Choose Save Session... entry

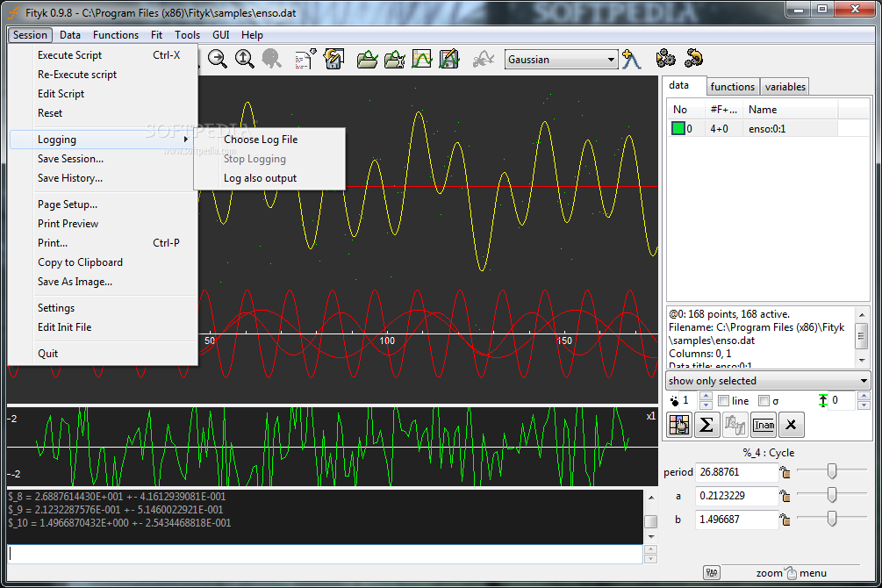(x=102, y=159)
